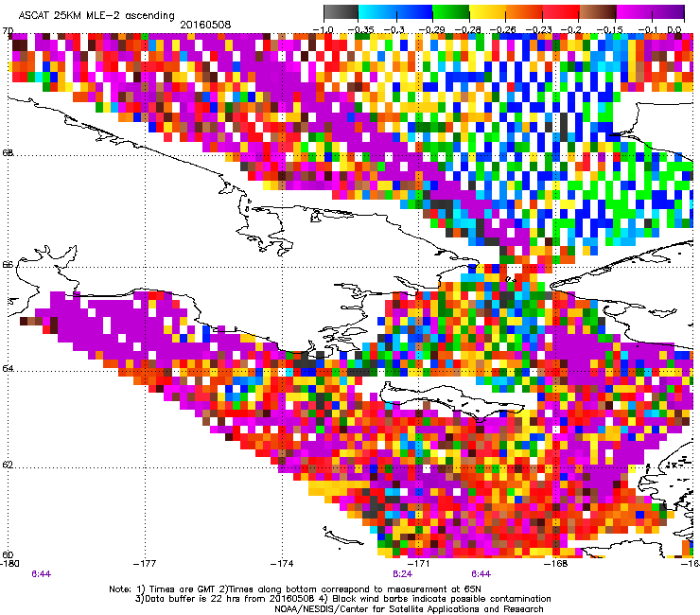Click the -0.23 color scale label
This screenshot has width=700, height=615.
click(x=541, y=29)
